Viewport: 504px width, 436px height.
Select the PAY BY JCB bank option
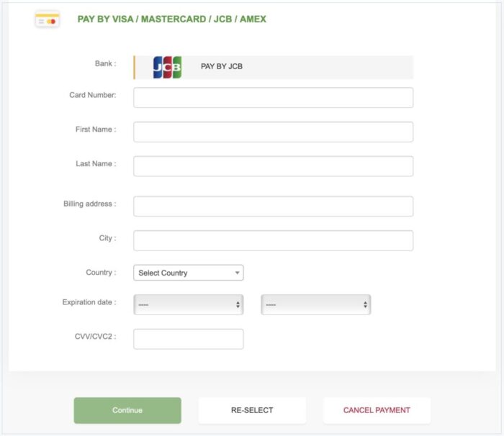[274, 67]
